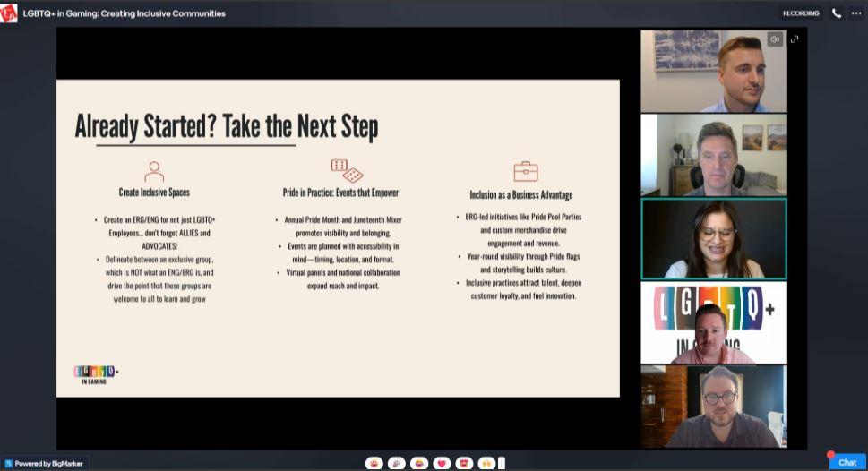This screenshot has width=868, height=471.
Task: Open the Chat panel
Action: click(847, 462)
